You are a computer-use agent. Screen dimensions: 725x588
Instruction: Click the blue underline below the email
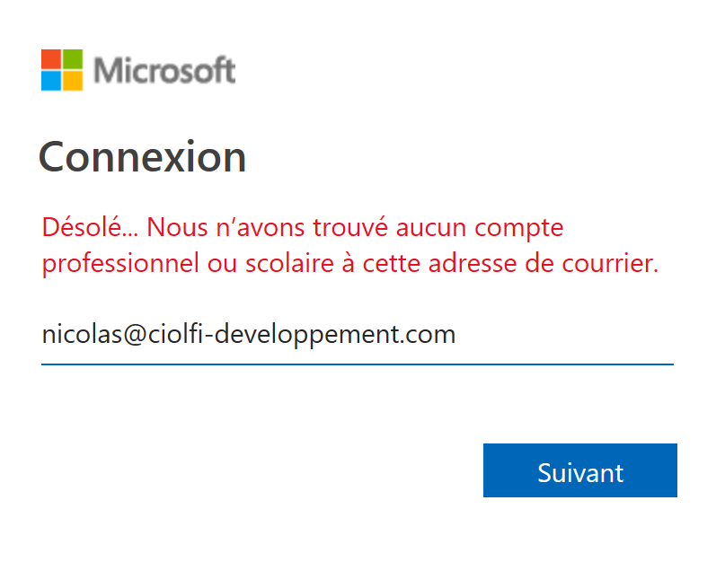(x=357, y=364)
